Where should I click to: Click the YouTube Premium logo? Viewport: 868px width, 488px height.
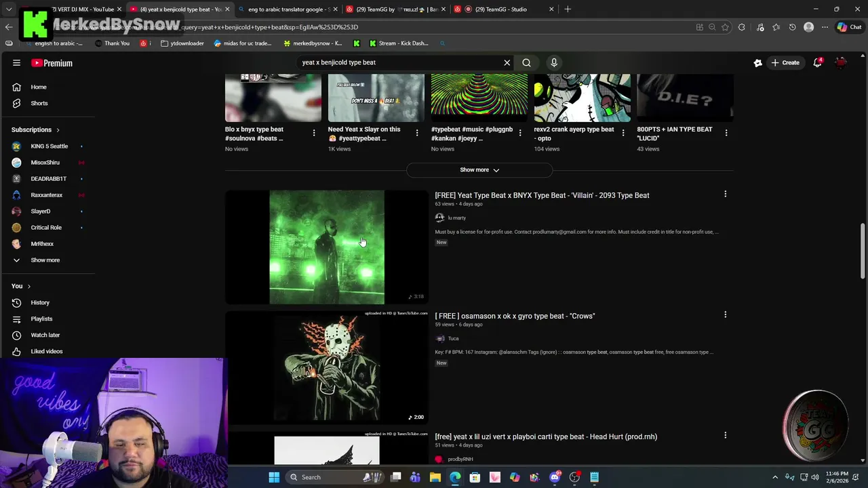[x=52, y=63]
